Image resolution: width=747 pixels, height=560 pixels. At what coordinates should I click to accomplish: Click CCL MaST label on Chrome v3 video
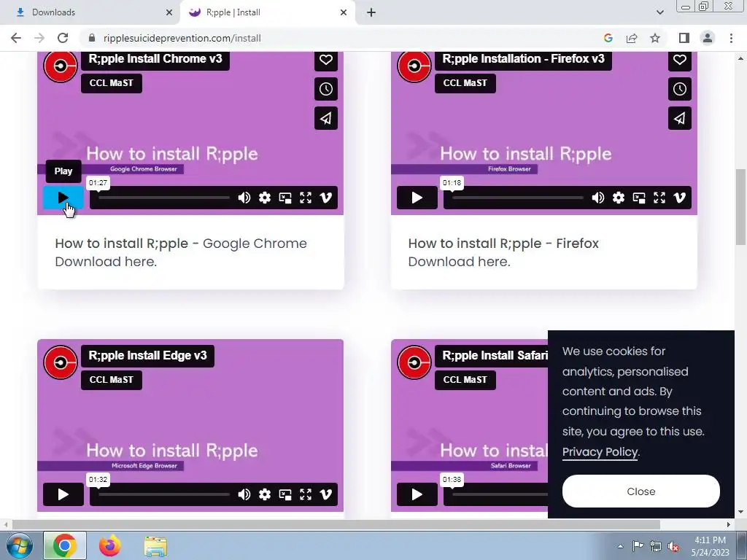point(112,83)
